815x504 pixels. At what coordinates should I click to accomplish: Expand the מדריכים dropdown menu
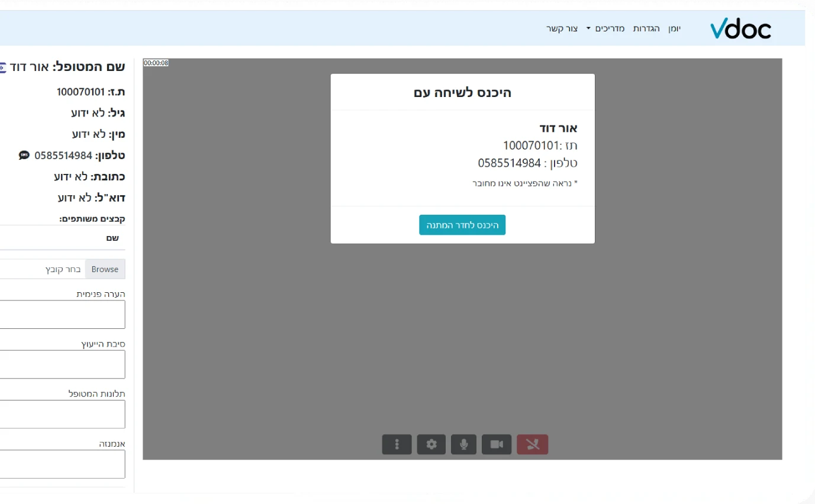(605, 28)
